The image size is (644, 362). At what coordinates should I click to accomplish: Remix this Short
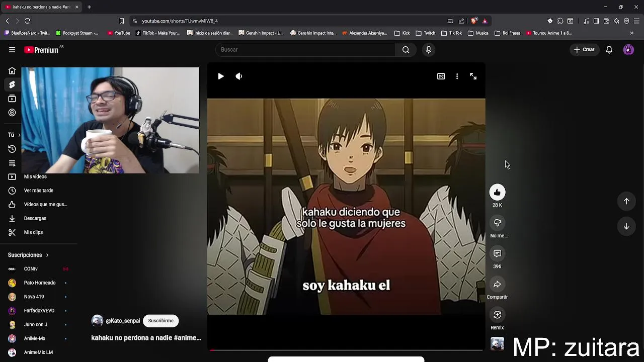[497, 315]
